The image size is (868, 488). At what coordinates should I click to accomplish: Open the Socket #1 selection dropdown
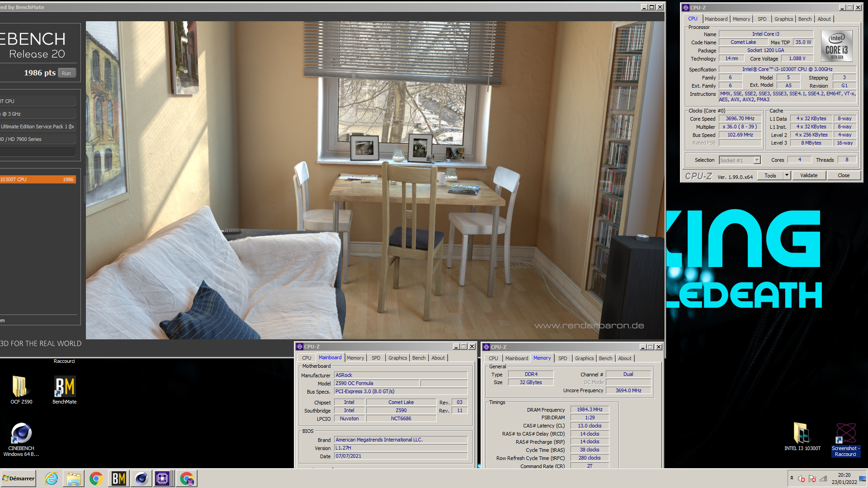[740, 160]
